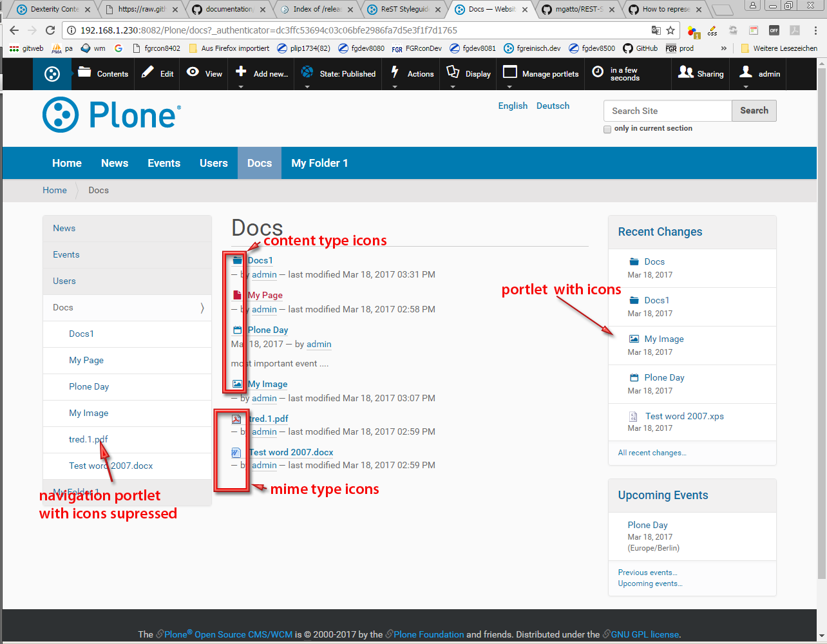Click the image icon beside My Image in Recent Changes
Screen dimensions: 827x644
[634, 339]
